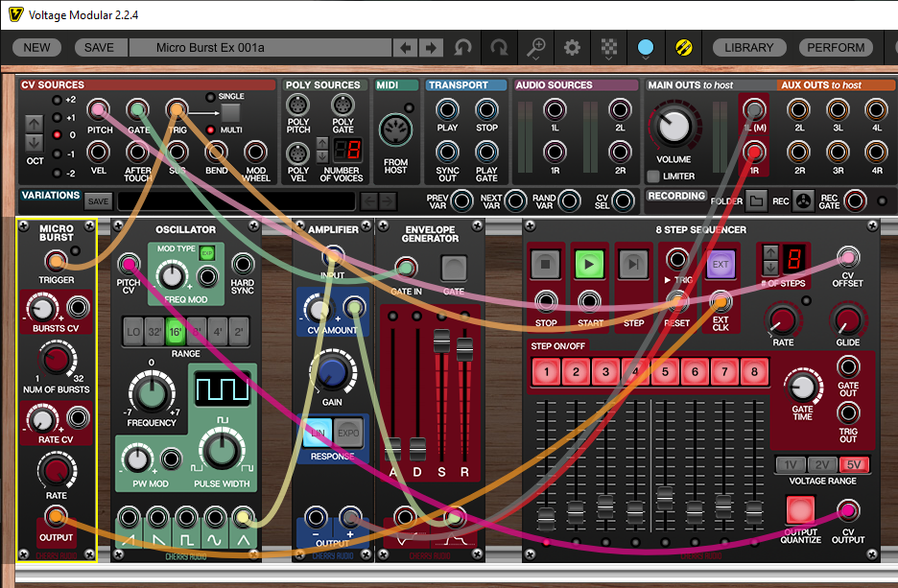Click the REC record button in Recording
The width and height of the screenshot is (898, 588).
(x=804, y=201)
